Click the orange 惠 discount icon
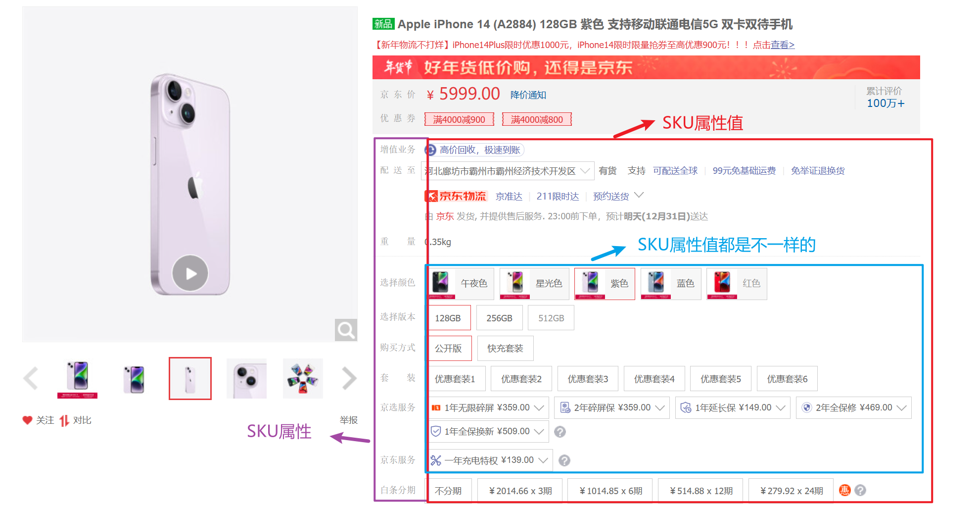 [845, 490]
